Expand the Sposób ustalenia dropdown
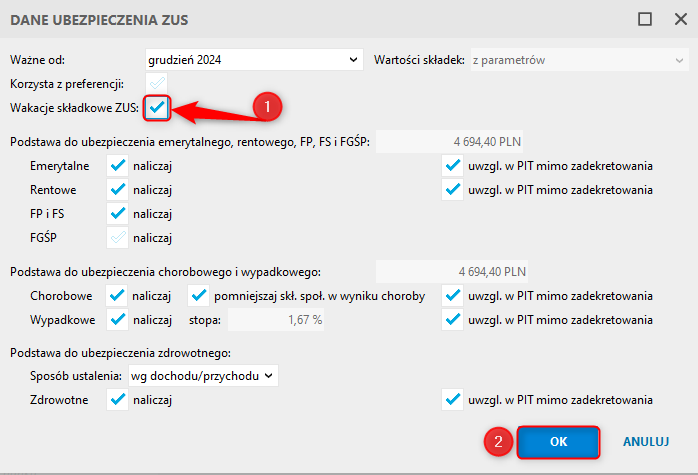Image resolution: width=698 pixels, height=475 pixels. pyautogui.click(x=203, y=376)
